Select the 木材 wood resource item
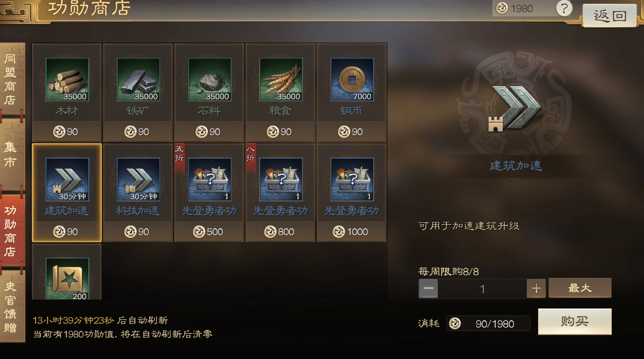Screen dimensions: 644x359 pos(67,93)
